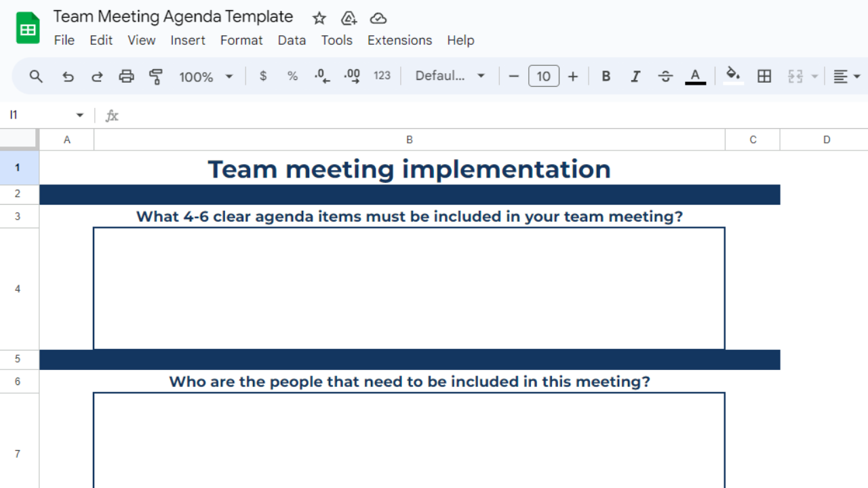Image resolution: width=868 pixels, height=488 pixels.
Task: Toggle bold formatting
Action: 606,77
